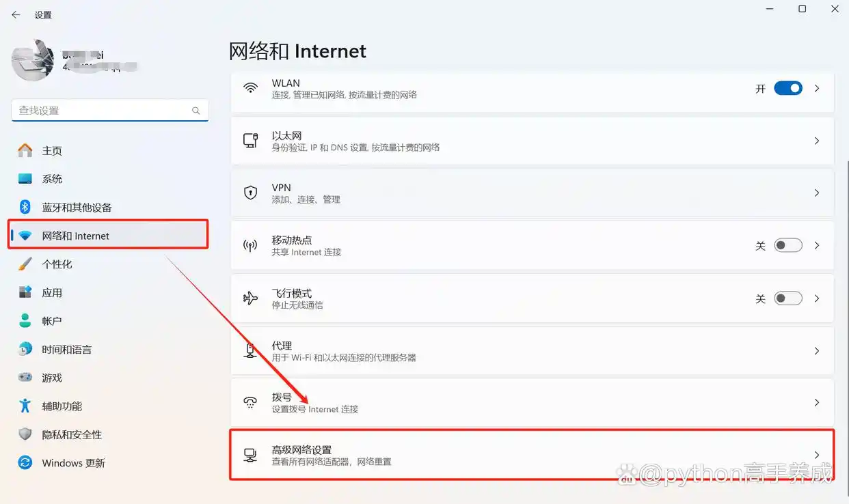Click the 拨号 dial-up phone icon
This screenshot has width=849, height=504.
tap(251, 403)
